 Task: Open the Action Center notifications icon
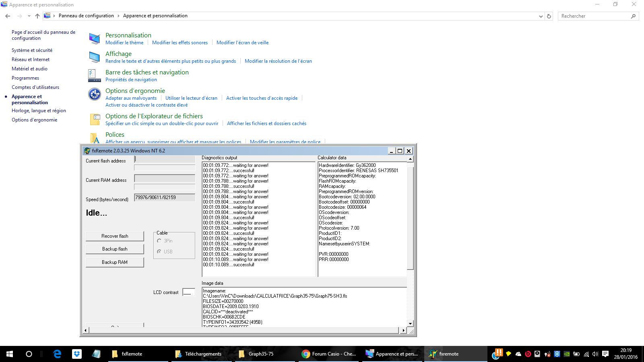[605, 354]
